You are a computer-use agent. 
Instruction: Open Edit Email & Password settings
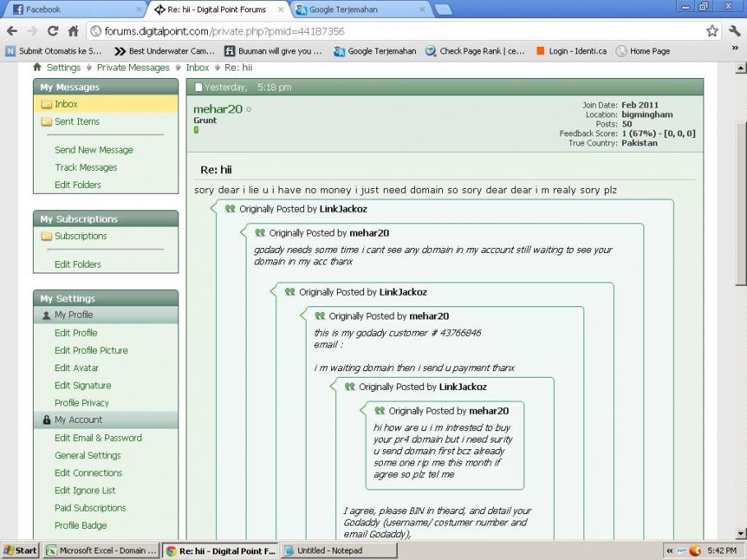98,438
